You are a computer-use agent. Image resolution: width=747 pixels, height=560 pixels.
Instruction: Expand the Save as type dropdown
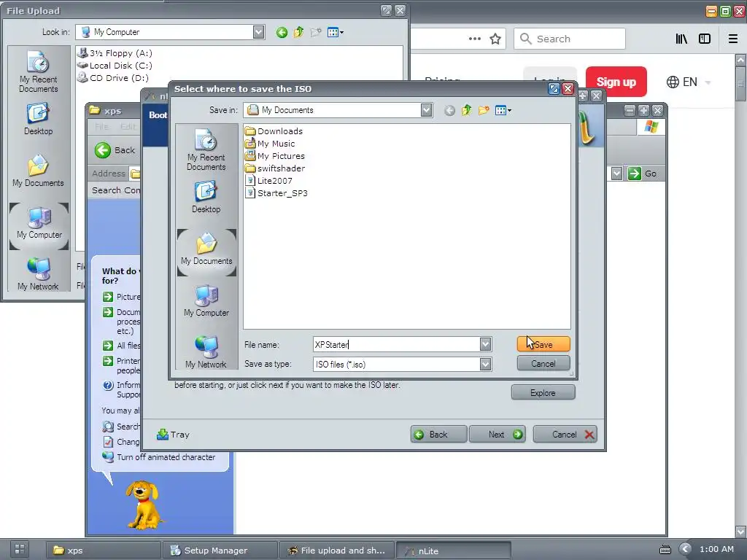pos(485,365)
